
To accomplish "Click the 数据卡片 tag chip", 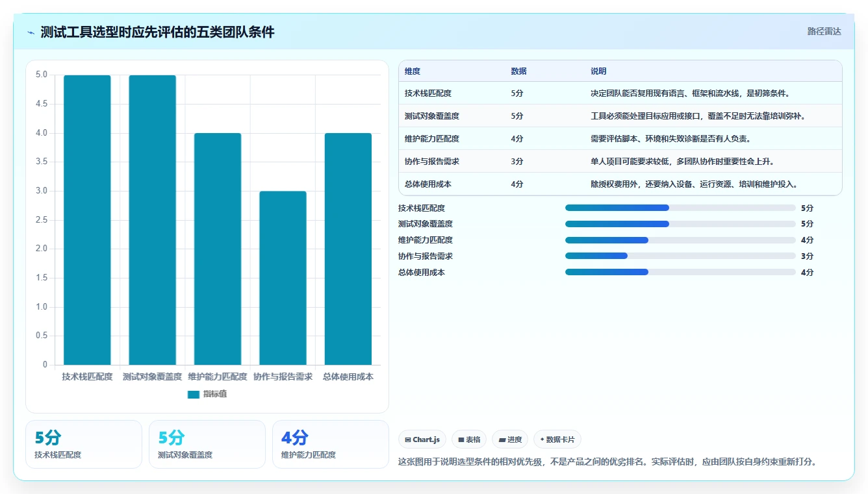I will point(557,439).
